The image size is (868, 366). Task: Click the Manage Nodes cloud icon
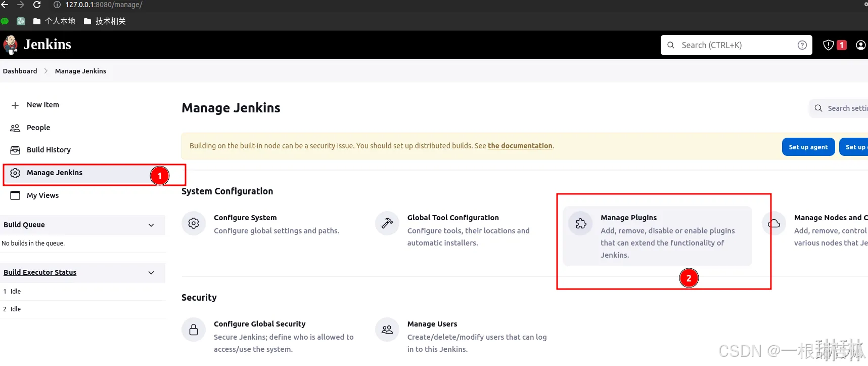click(x=774, y=223)
